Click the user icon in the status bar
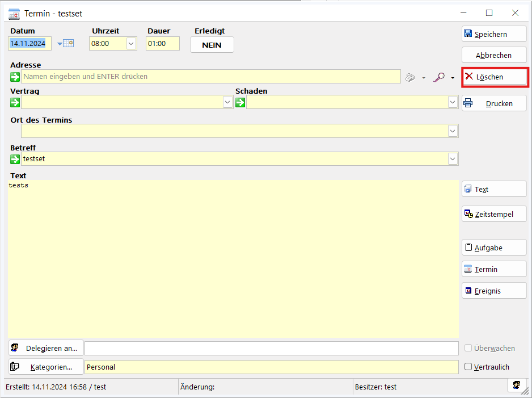The image size is (532, 398). (517, 386)
